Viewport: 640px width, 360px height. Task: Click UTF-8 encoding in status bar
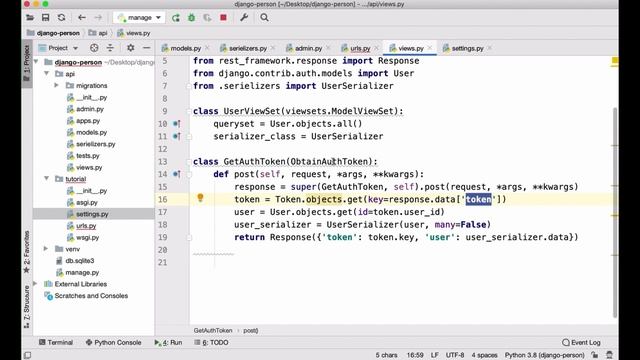pyautogui.click(x=455, y=355)
